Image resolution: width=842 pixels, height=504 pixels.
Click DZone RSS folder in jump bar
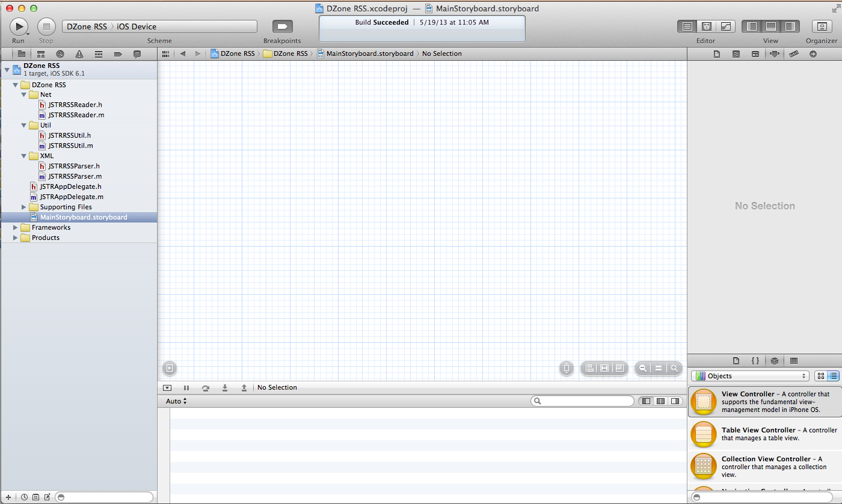[x=285, y=54]
